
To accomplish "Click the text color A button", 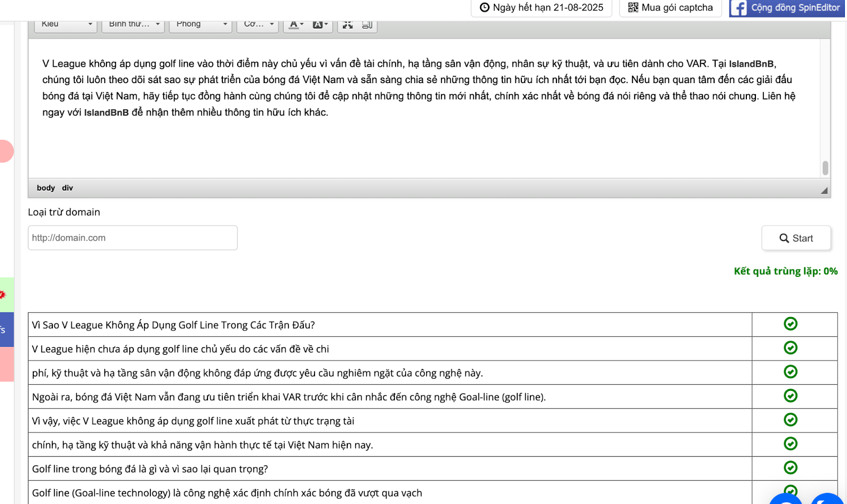I will 296,25.
